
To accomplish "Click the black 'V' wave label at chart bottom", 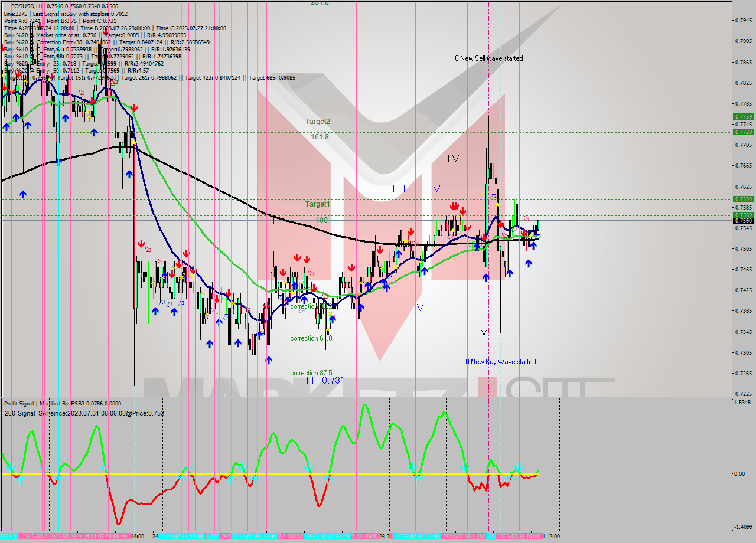I will (484, 332).
